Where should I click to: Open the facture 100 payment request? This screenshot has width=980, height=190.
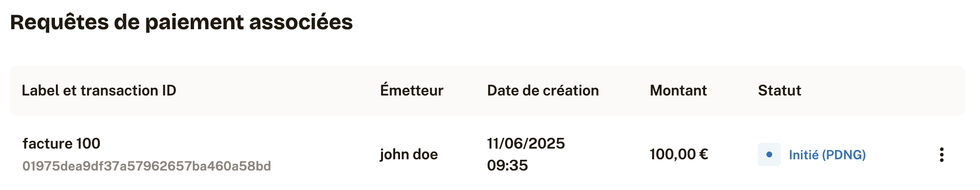tap(61, 143)
